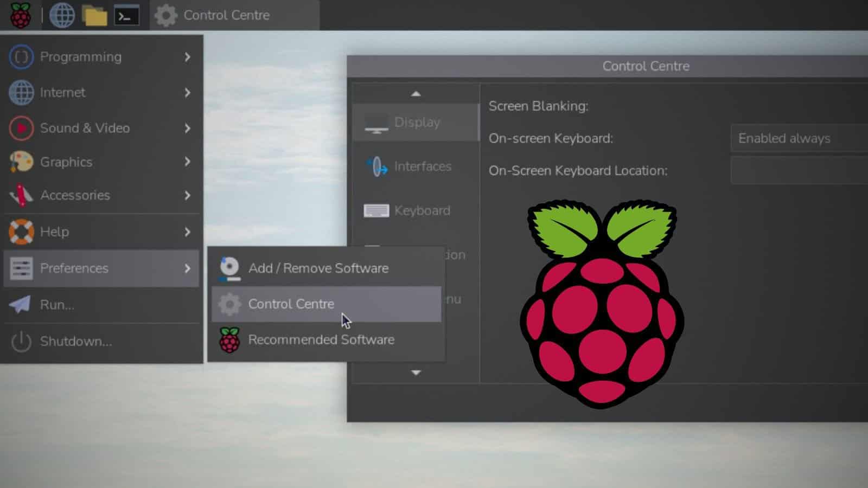
Task: Switch to the Keyboard tab in Control Centre
Action: coord(416,210)
